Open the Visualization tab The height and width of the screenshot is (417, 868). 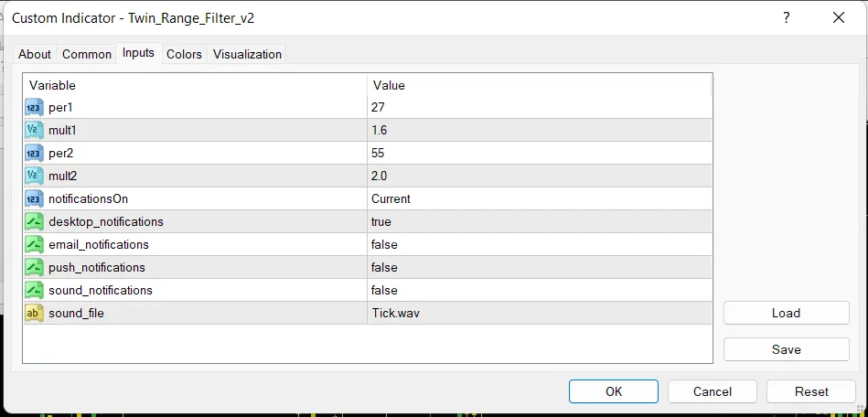[x=248, y=54]
